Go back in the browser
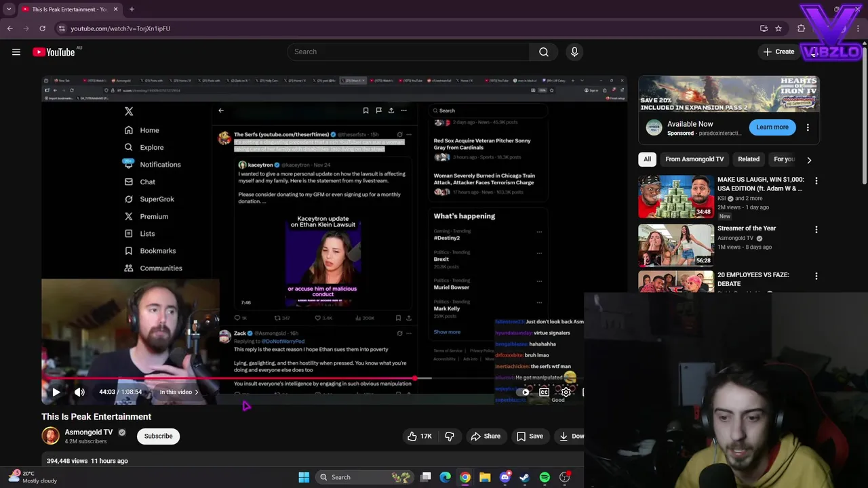Screen dimensions: 868x488 coord(9,28)
